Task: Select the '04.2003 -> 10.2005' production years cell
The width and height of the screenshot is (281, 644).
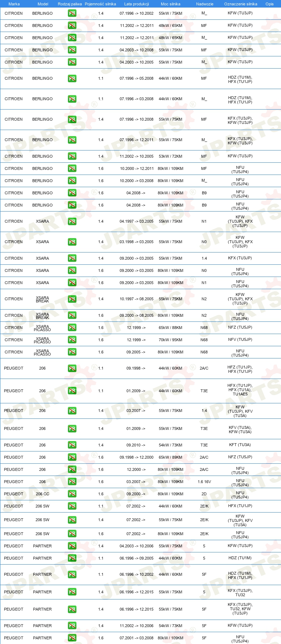Action: [137, 62]
